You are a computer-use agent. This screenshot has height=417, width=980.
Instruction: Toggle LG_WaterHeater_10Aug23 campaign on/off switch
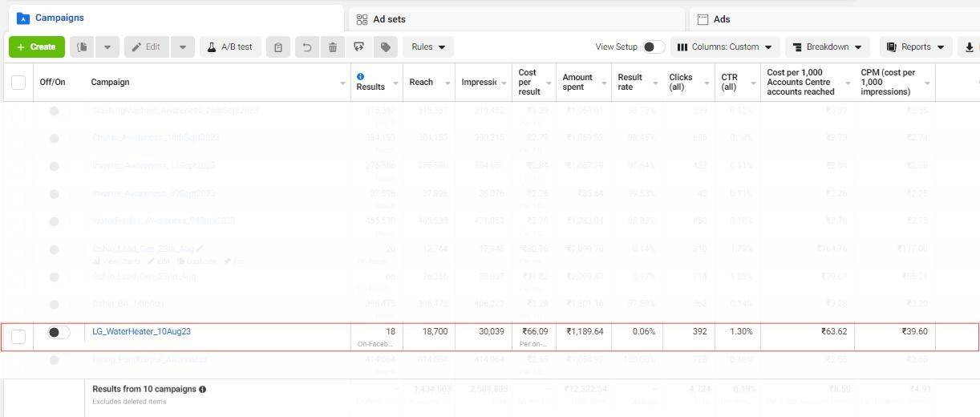pos(58,332)
